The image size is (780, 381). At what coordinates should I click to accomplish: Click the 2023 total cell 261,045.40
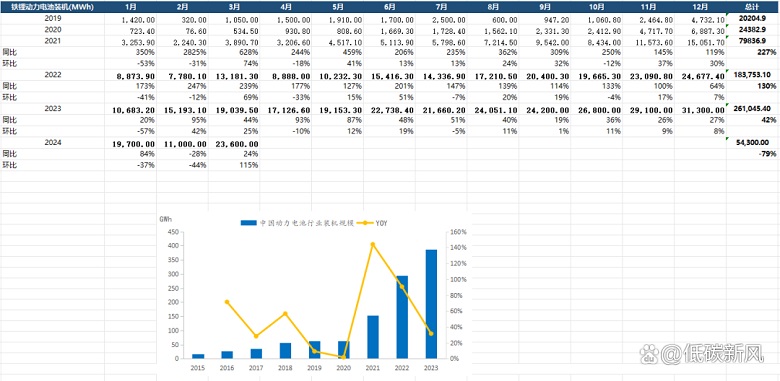point(753,108)
